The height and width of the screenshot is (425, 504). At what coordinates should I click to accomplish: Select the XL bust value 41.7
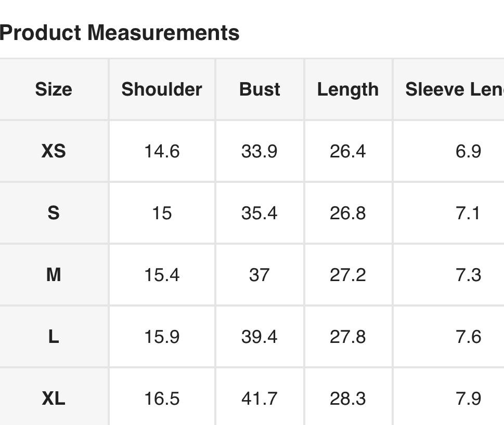(260, 399)
